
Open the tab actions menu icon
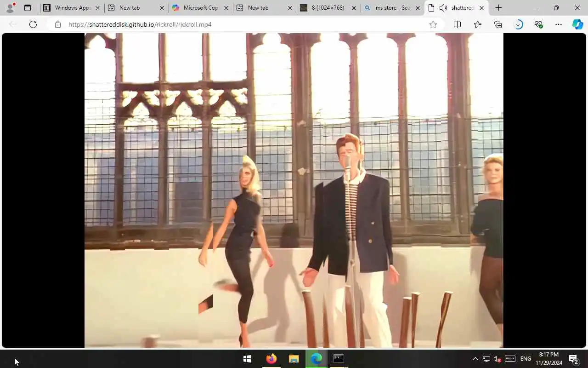click(x=28, y=8)
